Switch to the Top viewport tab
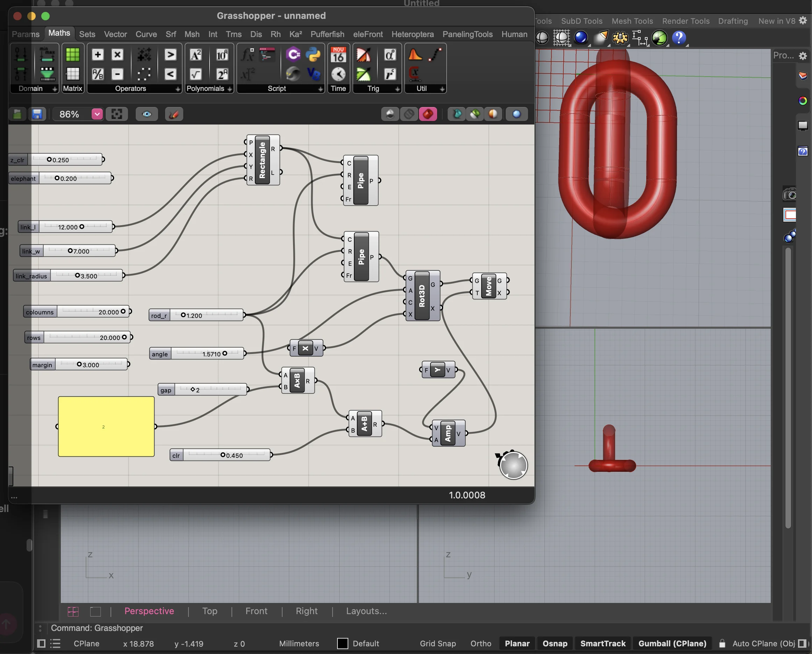This screenshot has height=654, width=812. point(209,611)
